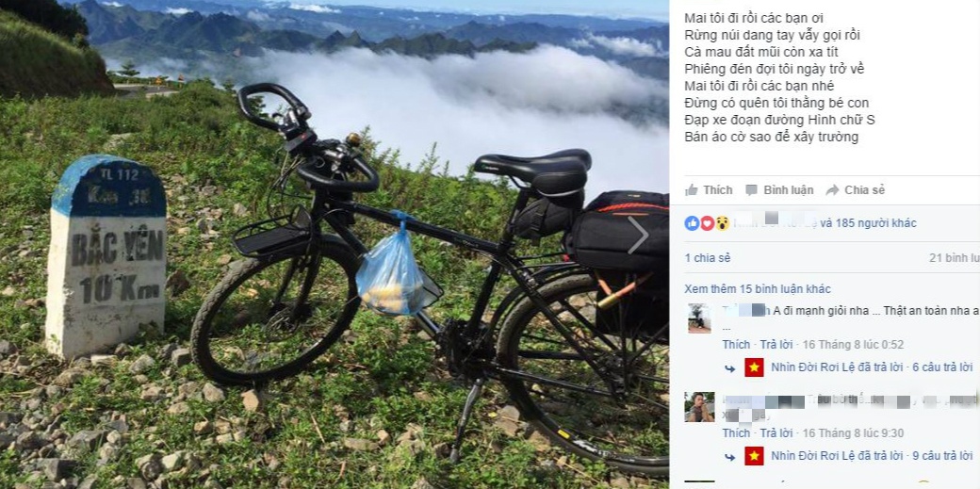Open first commenter's profile picture
This screenshot has height=489, width=980.
[699, 318]
